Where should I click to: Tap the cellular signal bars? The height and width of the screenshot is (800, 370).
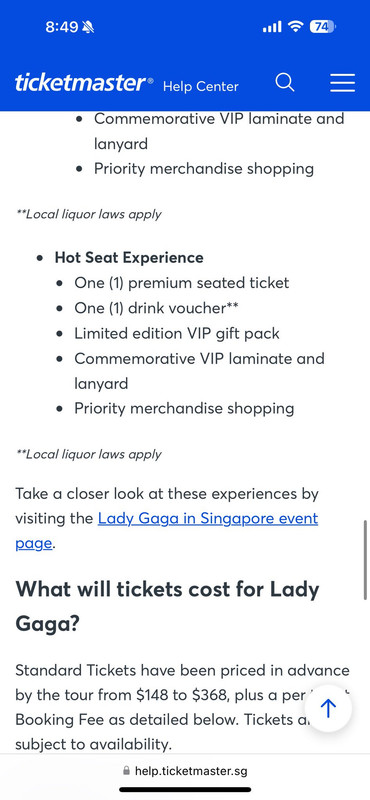(272, 27)
